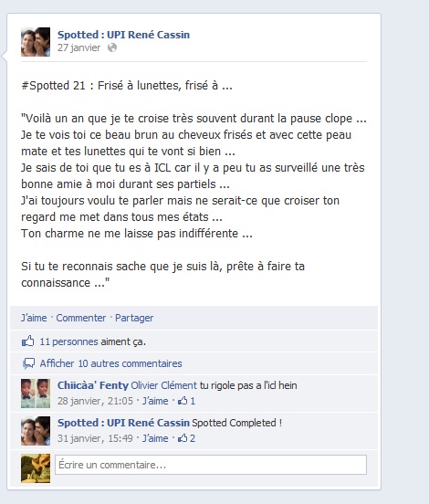Open tagged Olivier Clément profile link
Screen dimensions: 429x504
(164, 385)
